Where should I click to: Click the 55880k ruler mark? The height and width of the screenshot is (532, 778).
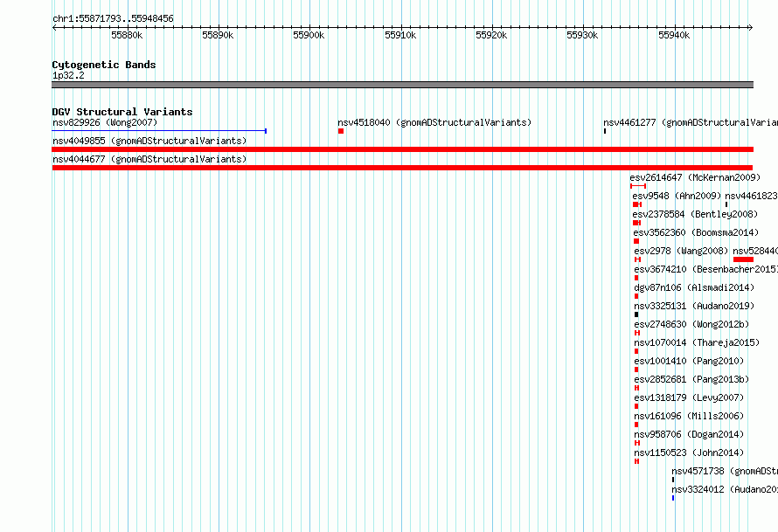[127, 35]
